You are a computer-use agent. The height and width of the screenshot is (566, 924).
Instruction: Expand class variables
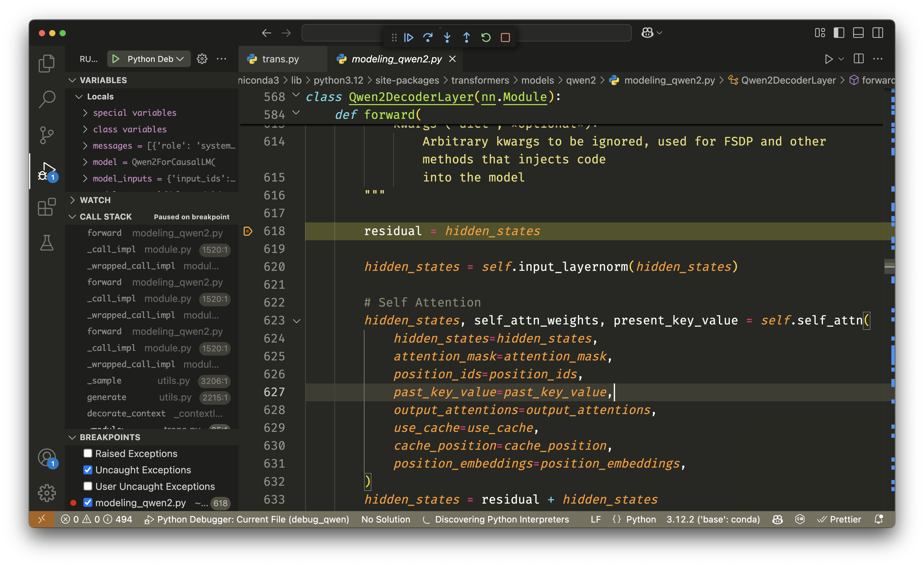coord(85,129)
